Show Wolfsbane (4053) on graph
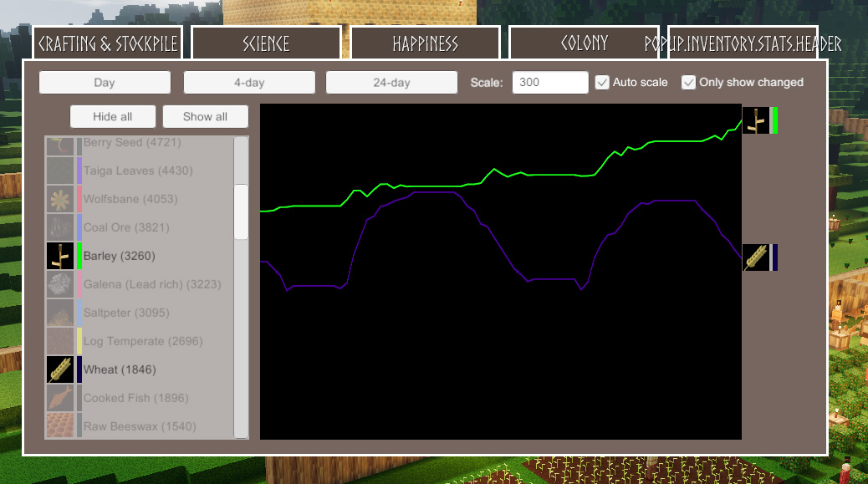The width and height of the screenshot is (868, 484). 130,199
